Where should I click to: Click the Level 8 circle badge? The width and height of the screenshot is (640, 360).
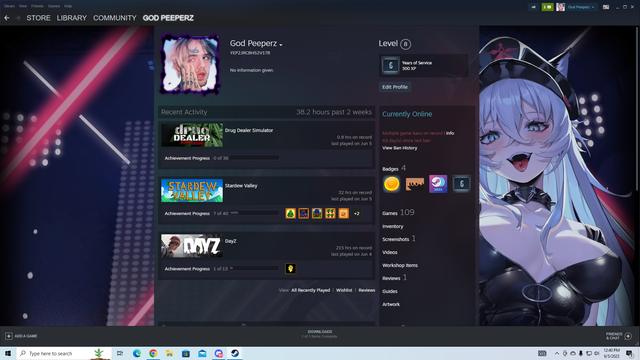point(405,44)
